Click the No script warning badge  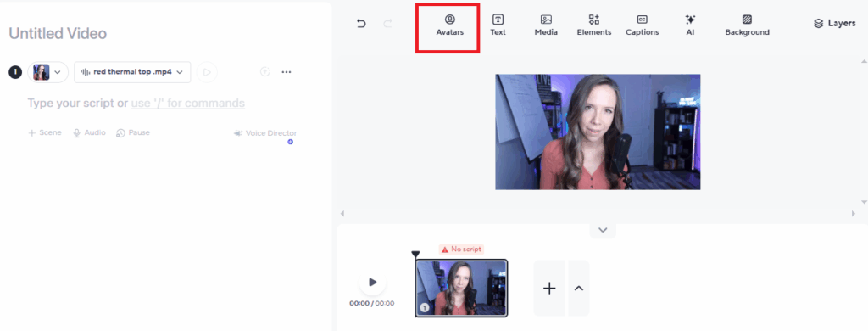tap(461, 250)
